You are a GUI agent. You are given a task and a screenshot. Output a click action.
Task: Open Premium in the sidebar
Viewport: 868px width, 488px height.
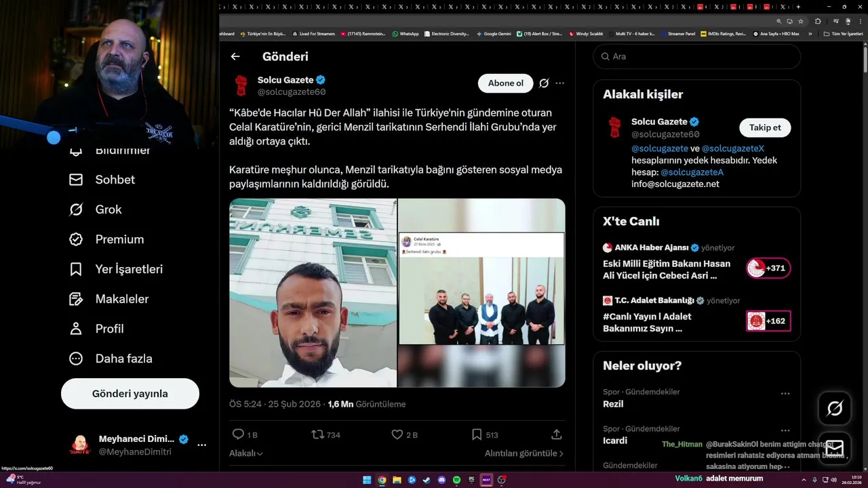tap(106, 239)
